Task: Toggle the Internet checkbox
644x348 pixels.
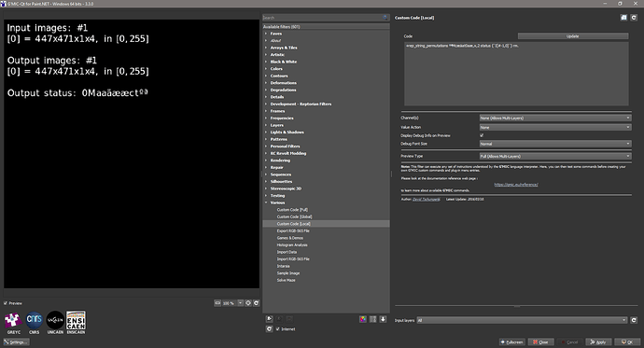Action: coord(278,329)
